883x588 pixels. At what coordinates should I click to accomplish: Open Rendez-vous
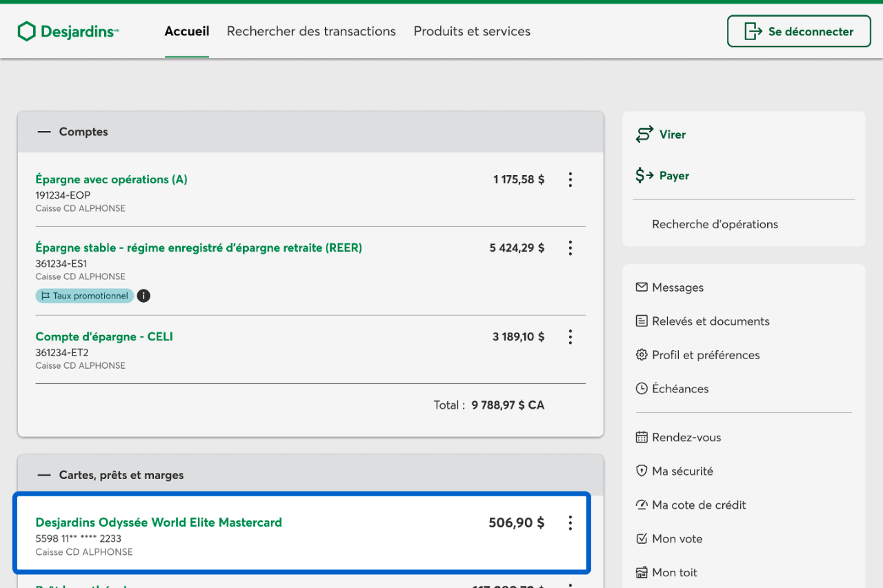click(x=686, y=437)
